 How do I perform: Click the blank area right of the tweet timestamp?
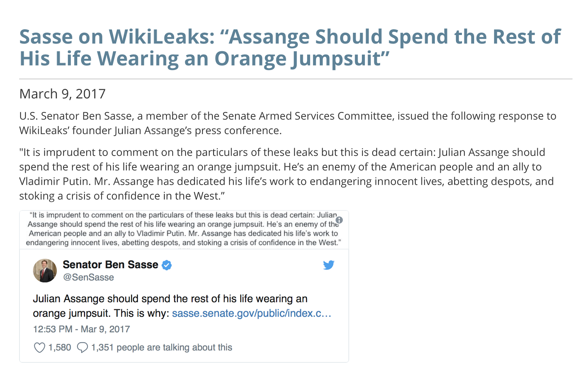point(235,329)
